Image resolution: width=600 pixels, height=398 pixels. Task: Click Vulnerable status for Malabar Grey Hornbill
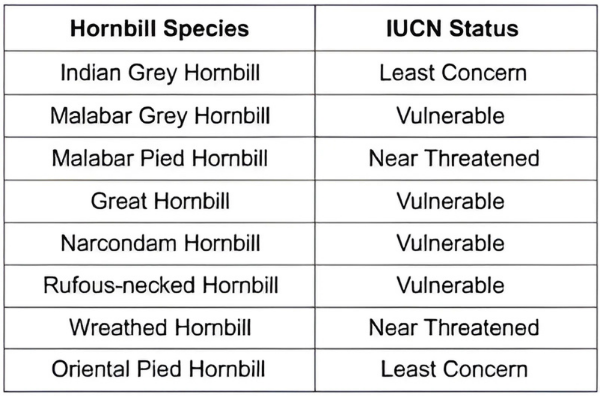(x=450, y=116)
